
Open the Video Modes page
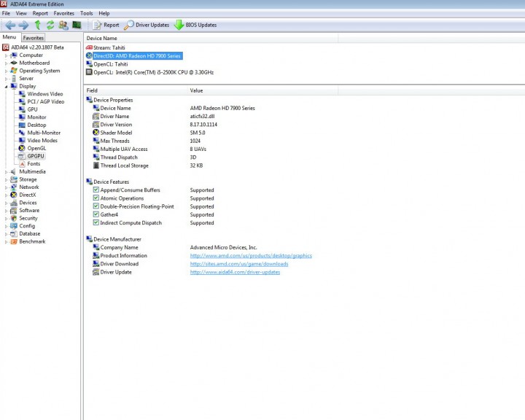[x=42, y=140]
